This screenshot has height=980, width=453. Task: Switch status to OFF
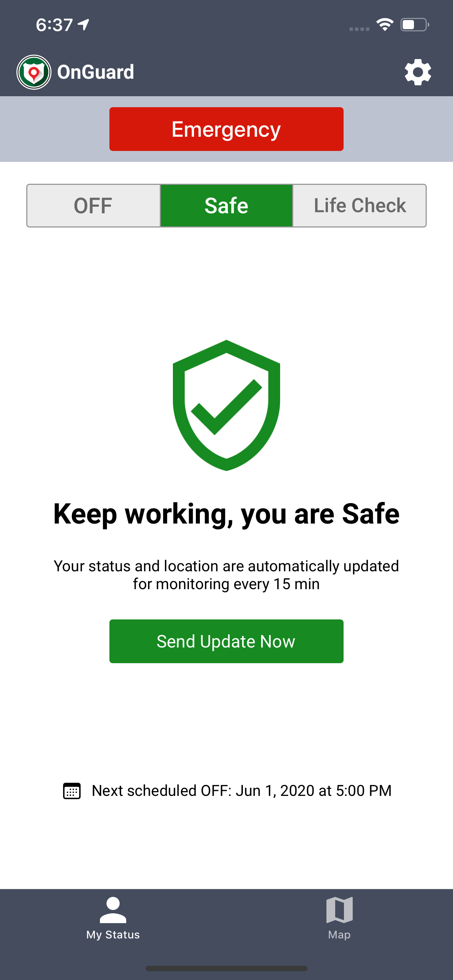[x=93, y=206]
